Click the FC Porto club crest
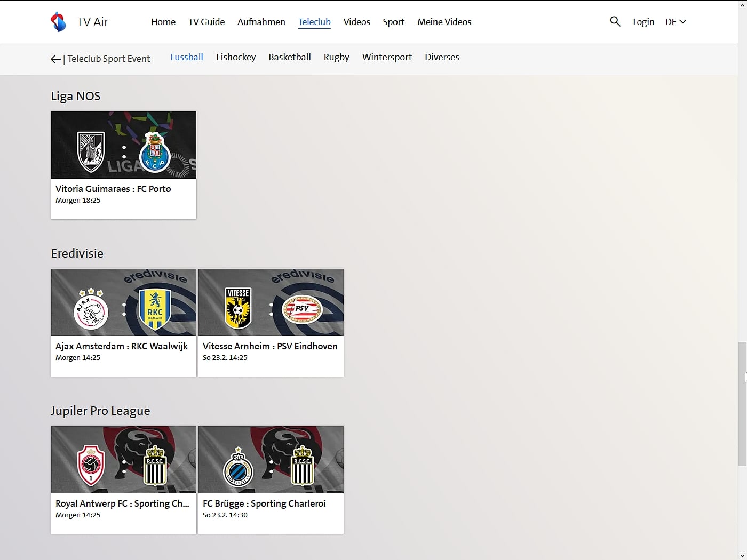The width and height of the screenshot is (747, 560). click(x=155, y=154)
